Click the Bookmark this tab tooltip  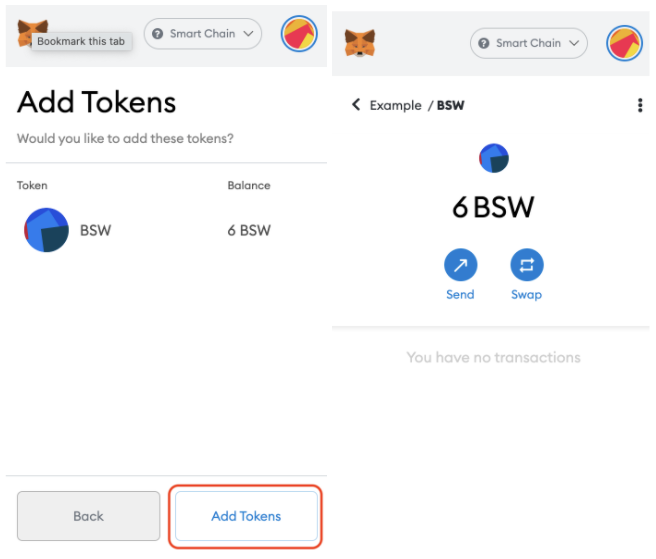click(81, 41)
